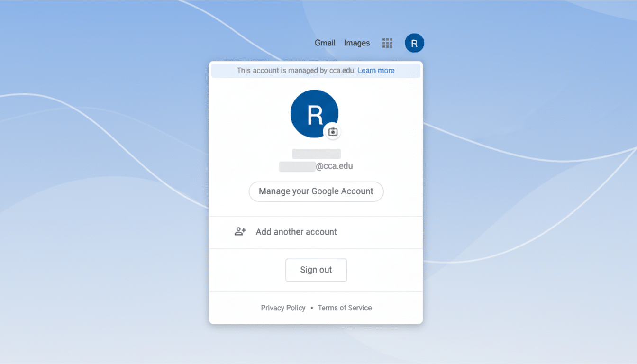Image resolution: width=637 pixels, height=364 pixels.
Task: Switch to Gmail from the header
Action: pyautogui.click(x=325, y=43)
